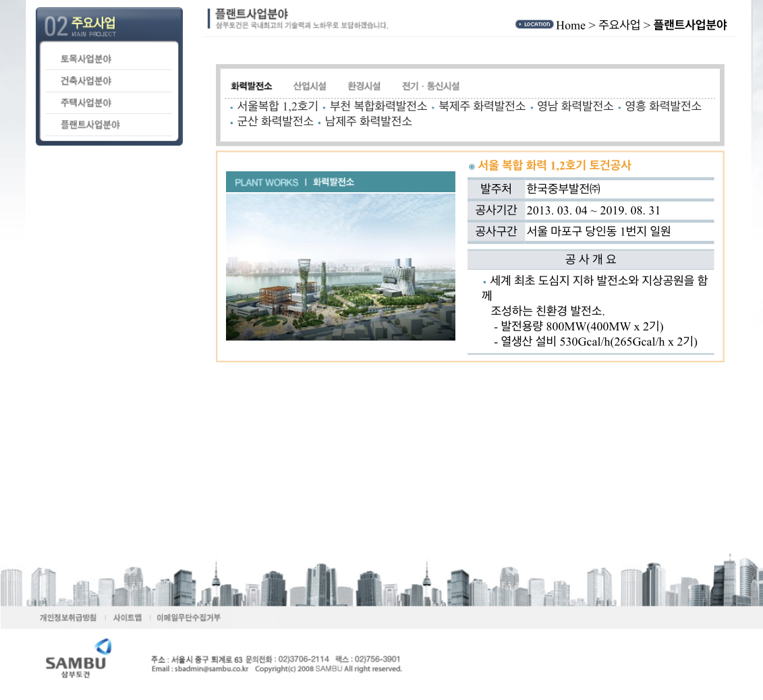The width and height of the screenshot is (763, 700).
Task: Click the PLANT WORKS 화력발전소 banner
Action: pos(341,182)
